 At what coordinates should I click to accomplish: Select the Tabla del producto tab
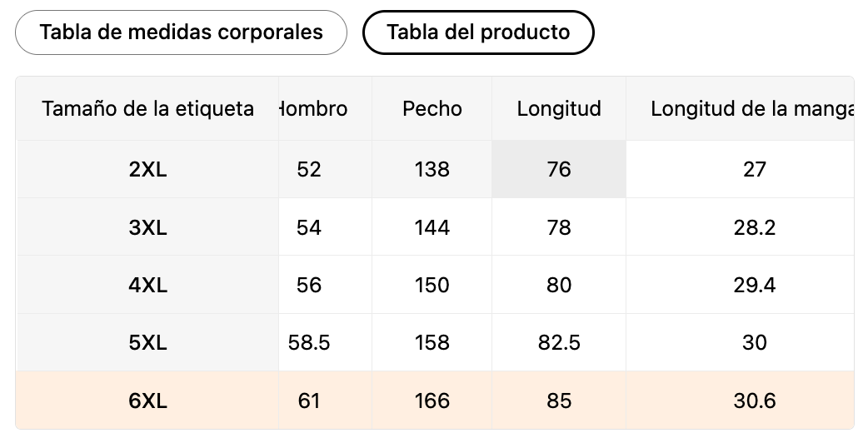pos(478,32)
